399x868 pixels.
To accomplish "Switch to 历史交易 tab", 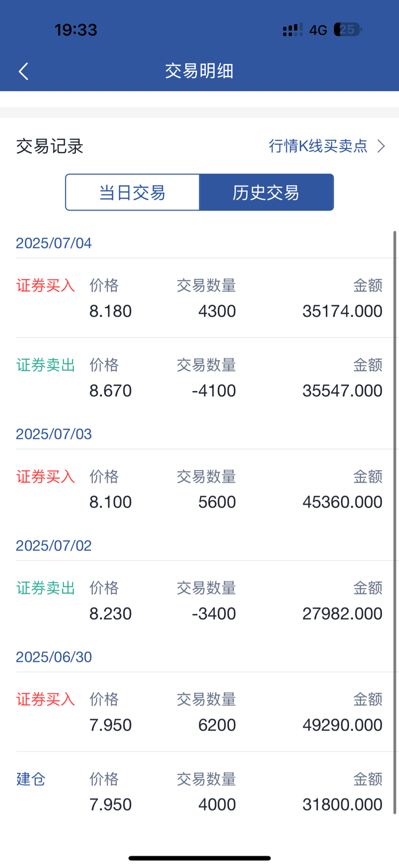I will pos(267,192).
